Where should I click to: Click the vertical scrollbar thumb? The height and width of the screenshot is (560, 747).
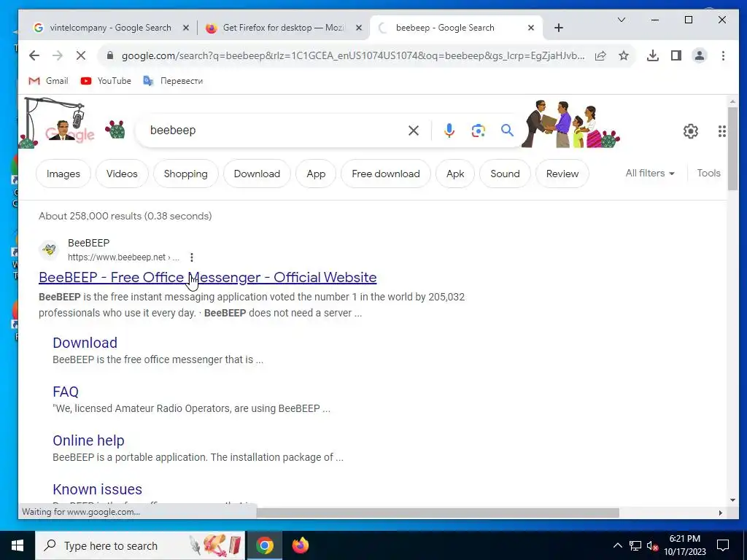(732, 149)
